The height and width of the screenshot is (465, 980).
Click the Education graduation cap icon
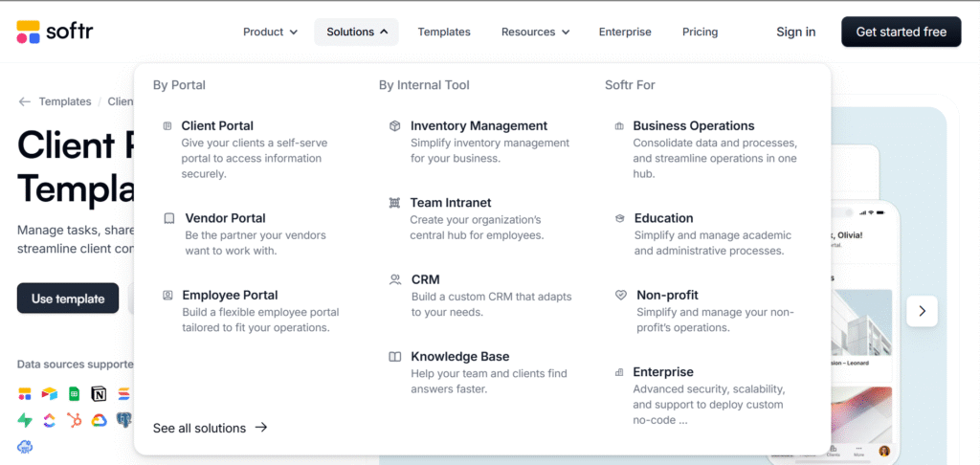pos(620,218)
